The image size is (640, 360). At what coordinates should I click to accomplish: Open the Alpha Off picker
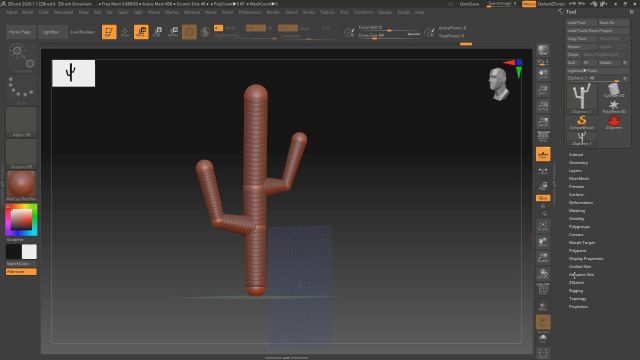click(x=21, y=122)
